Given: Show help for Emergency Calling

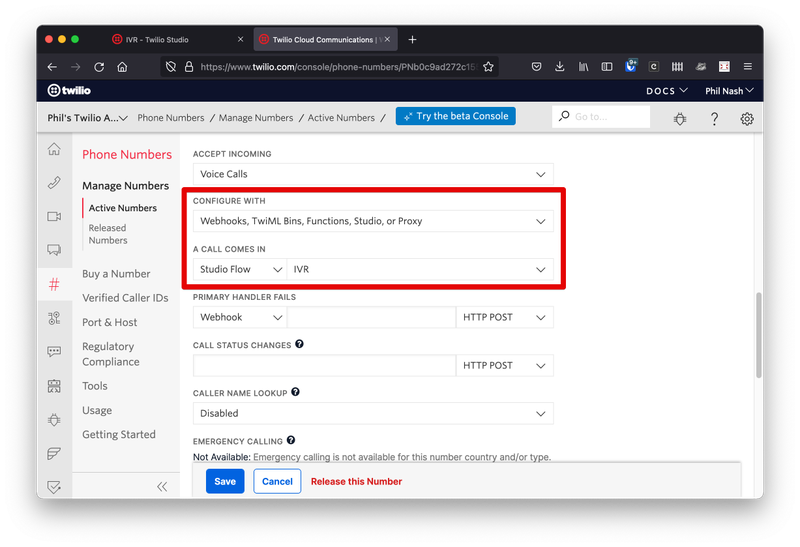Looking at the screenshot, I should click(x=291, y=440).
